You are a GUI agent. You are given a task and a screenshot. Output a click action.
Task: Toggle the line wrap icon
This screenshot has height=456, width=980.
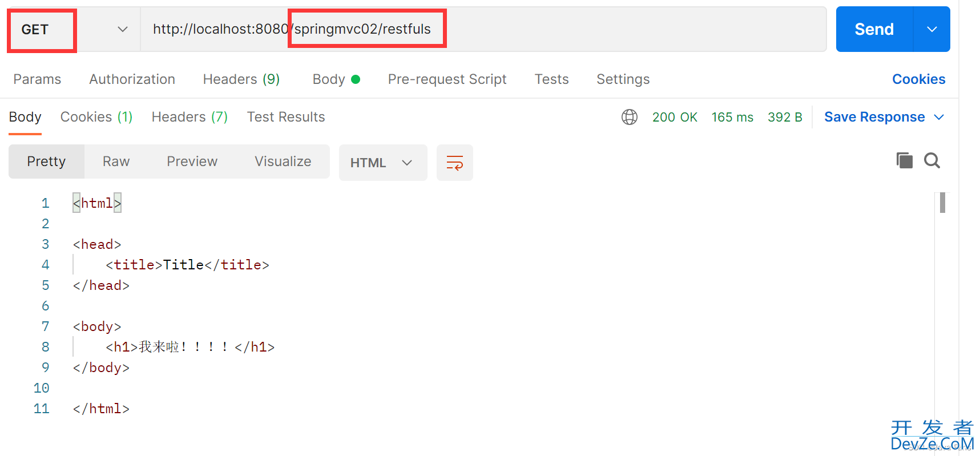(455, 163)
